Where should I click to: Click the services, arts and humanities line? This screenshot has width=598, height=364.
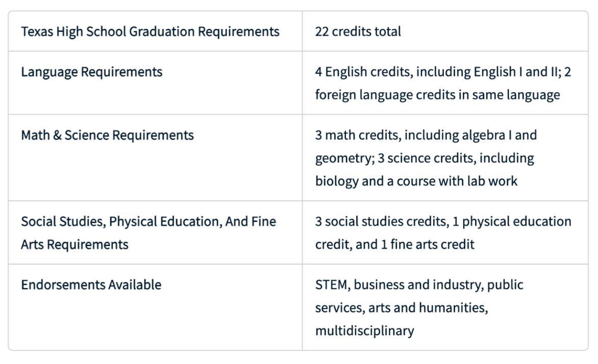pyautogui.click(x=402, y=307)
